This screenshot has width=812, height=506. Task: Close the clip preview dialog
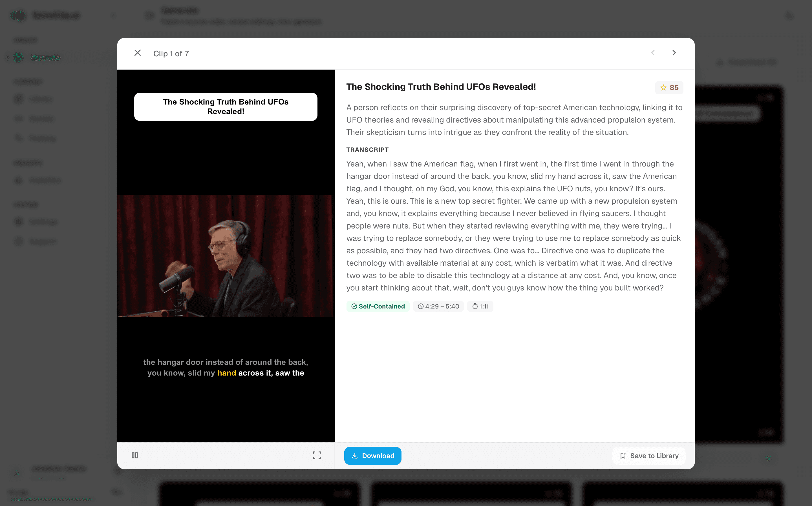(x=137, y=53)
